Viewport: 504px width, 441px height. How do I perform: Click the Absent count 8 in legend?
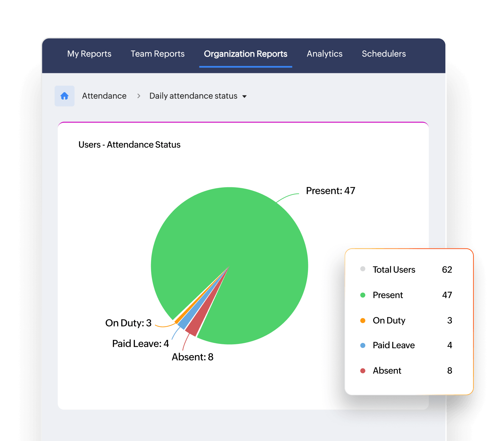coord(450,371)
